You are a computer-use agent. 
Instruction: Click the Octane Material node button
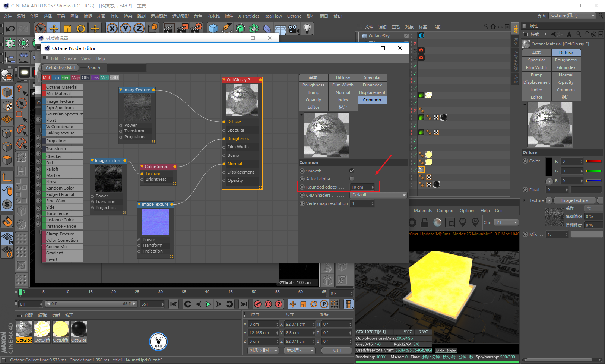(63, 87)
